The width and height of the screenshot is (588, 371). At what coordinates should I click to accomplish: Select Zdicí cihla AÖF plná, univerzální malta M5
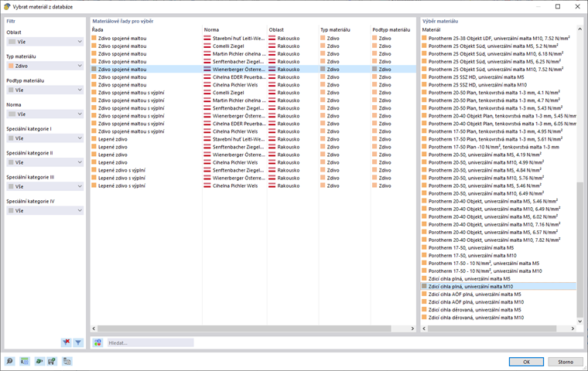tap(499, 294)
